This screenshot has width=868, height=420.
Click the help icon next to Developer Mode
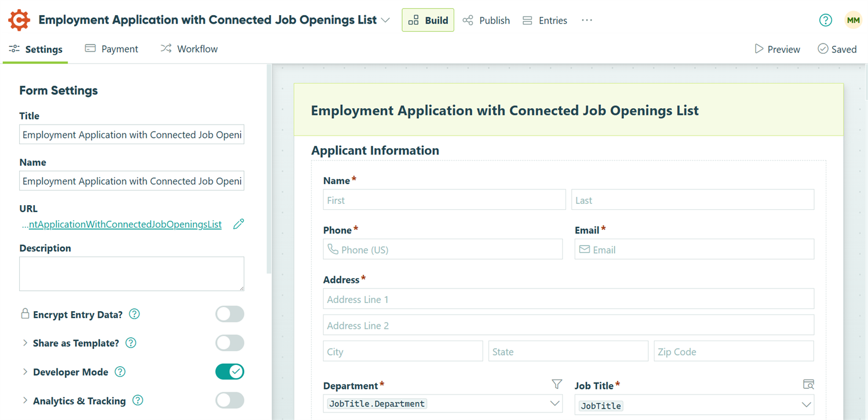coord(120,372)
